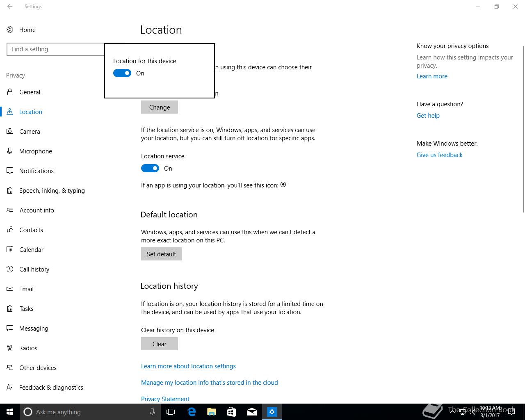Open Other devices privacy page
This screenshot has width=525, height=420.
[x=38, y=367]
